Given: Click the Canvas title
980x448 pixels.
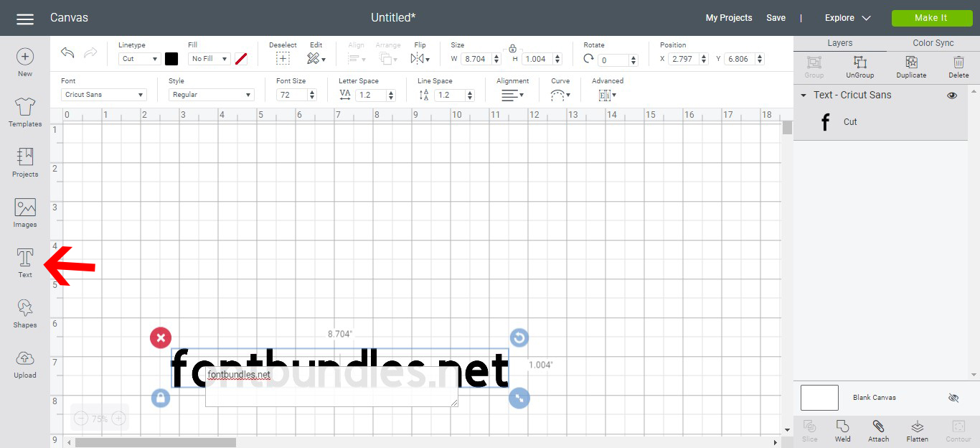Looking at the screenshot, I should 69,18.
